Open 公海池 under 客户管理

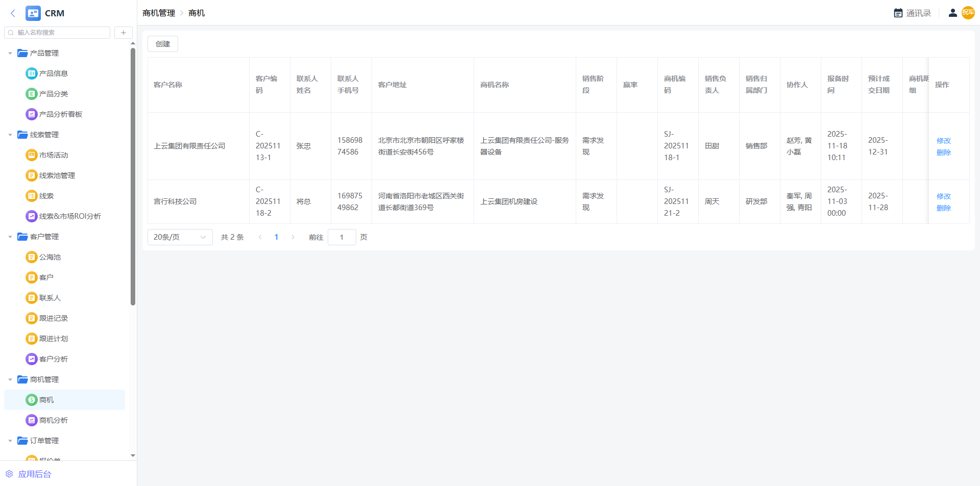[50, 257]
